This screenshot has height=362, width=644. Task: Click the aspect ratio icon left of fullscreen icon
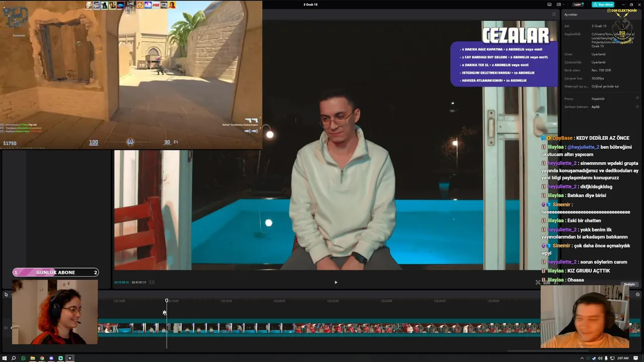tap(546, 283)
